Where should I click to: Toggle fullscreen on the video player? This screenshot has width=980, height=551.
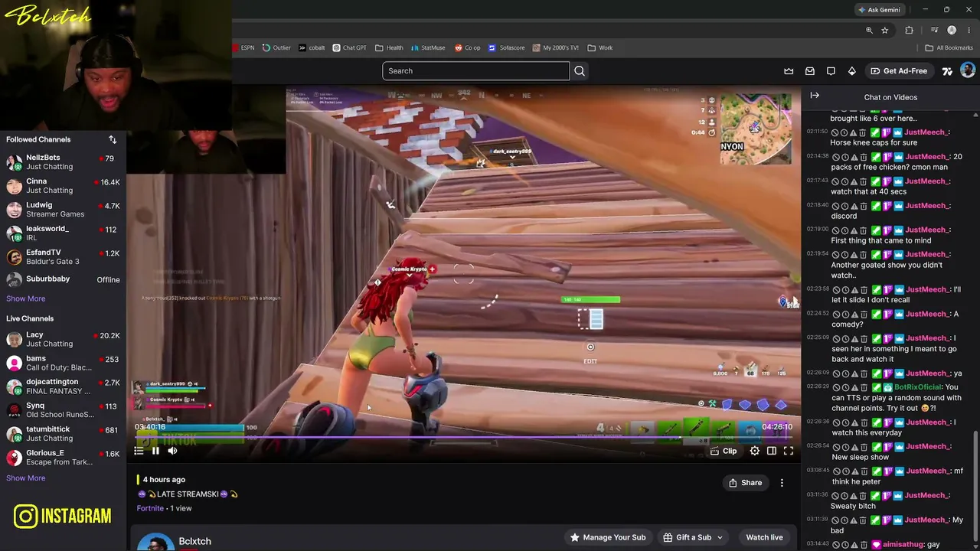pos(789,451)
